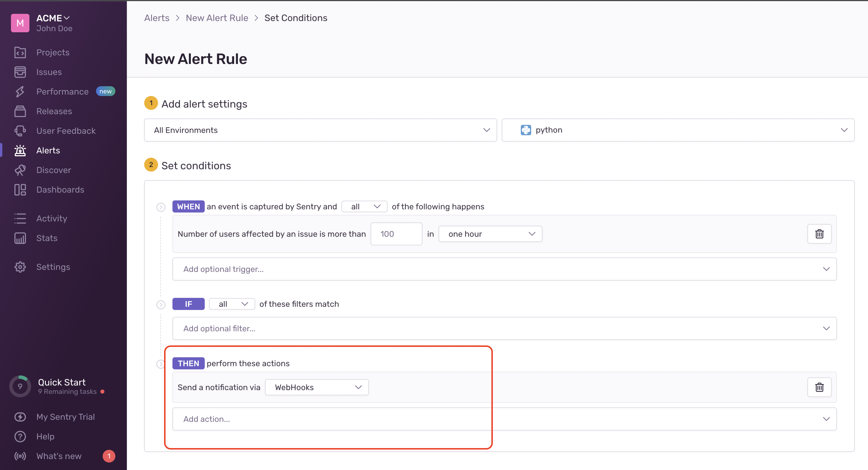Click the Projects sidebar icon
The image size is (868, 470).
(20, 52)
